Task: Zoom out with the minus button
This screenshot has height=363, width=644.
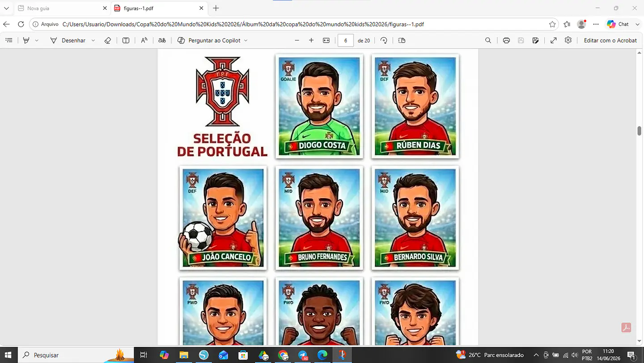Action: 297,40
